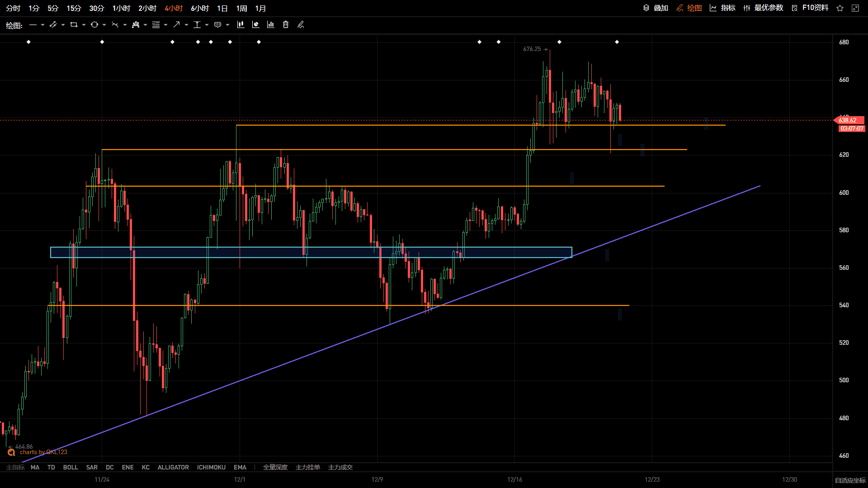Select the circle drawing tool
This screenshot has width=868, height=488.
click(94, 25)
